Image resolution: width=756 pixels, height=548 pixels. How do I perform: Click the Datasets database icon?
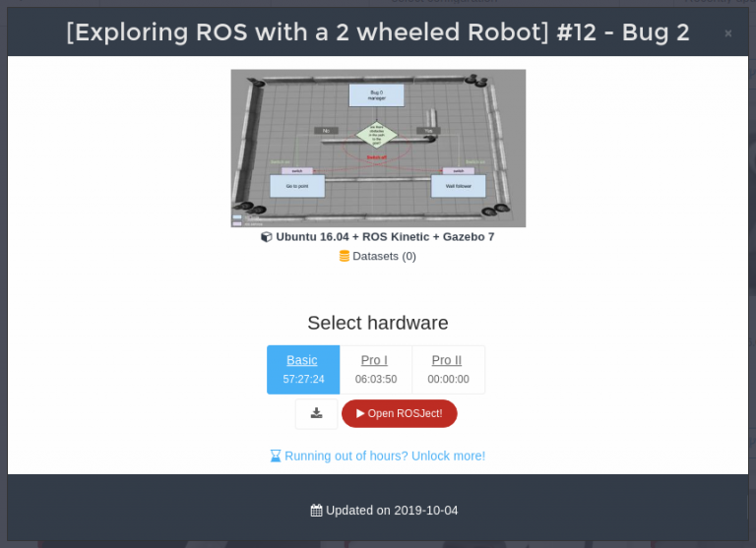pyautogui.click(x=345, y=256)
